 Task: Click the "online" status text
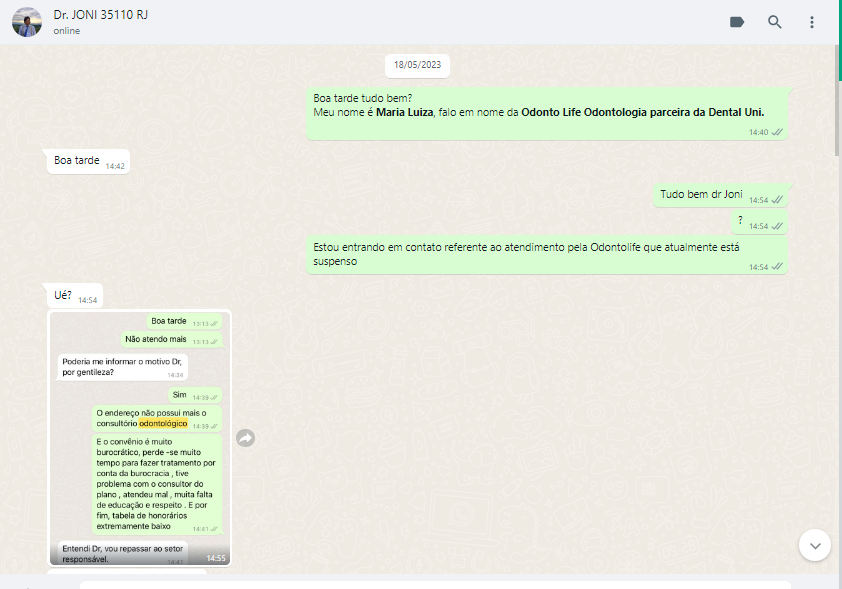67,31
